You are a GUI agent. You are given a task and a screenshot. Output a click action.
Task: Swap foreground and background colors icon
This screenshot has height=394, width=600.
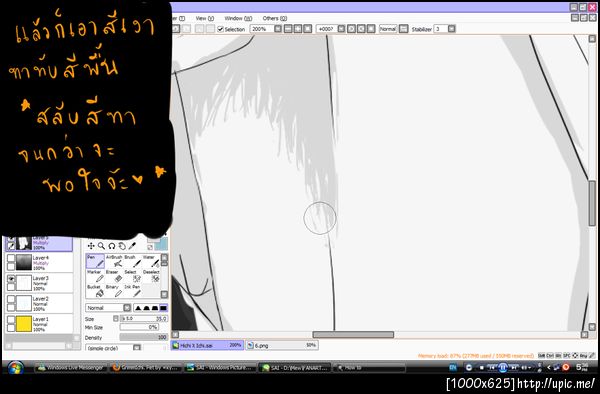[x=150, y=247]
